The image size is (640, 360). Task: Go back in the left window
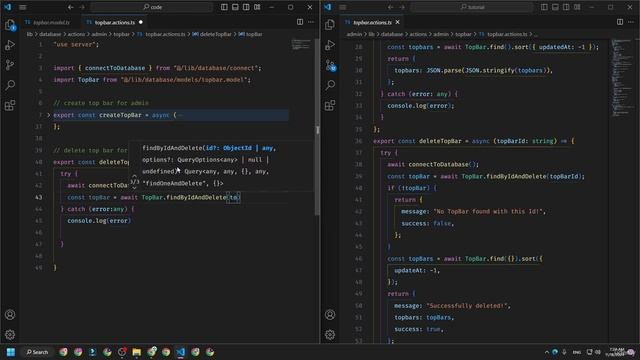pos(71,7)
